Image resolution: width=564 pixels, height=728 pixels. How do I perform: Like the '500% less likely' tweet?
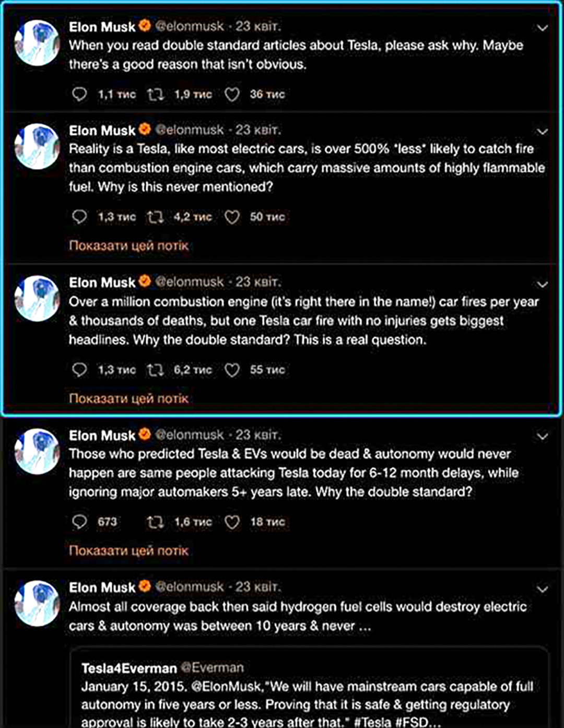coord(232,217)
